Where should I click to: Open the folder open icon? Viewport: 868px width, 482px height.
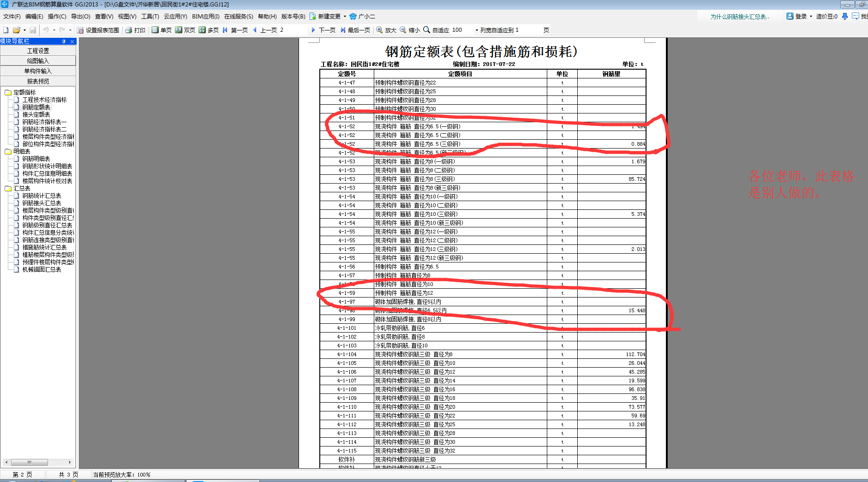pyautogui.click(x=17, y=30)
